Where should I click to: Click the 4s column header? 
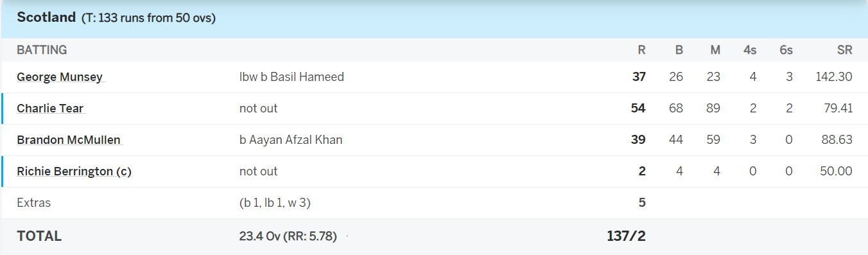point(750,50)
